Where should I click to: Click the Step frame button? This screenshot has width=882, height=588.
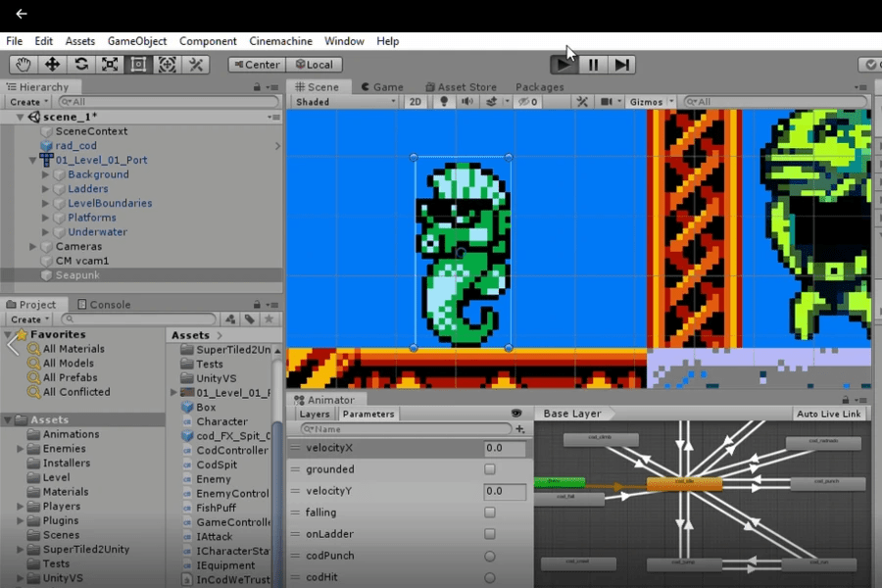(621, 65)
